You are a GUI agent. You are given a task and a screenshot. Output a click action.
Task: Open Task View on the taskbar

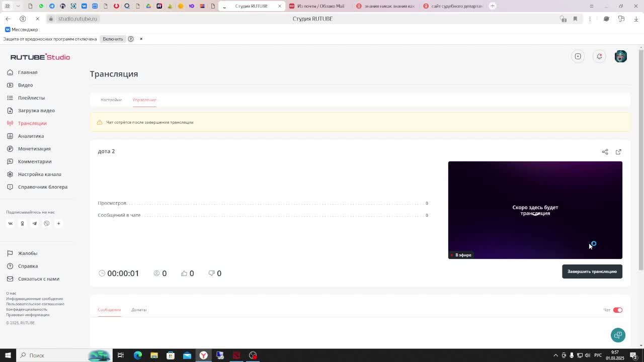tap(121, 355)
